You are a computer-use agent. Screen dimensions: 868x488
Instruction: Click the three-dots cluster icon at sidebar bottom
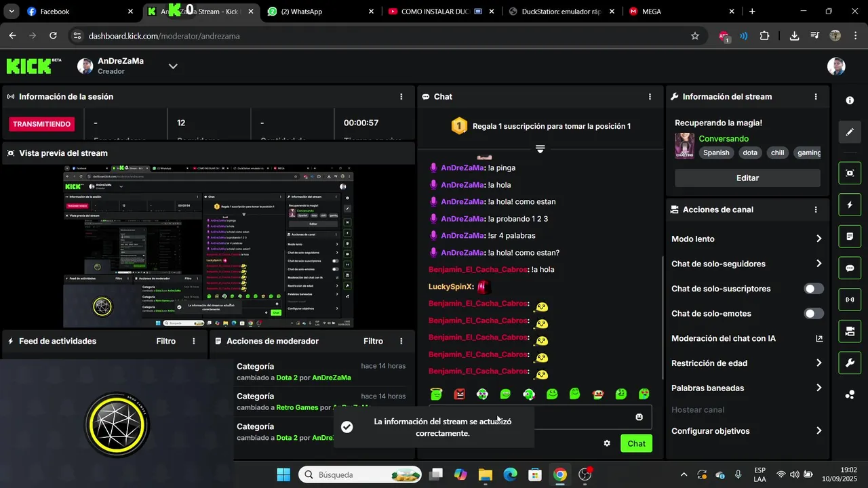tap(850, 394)
